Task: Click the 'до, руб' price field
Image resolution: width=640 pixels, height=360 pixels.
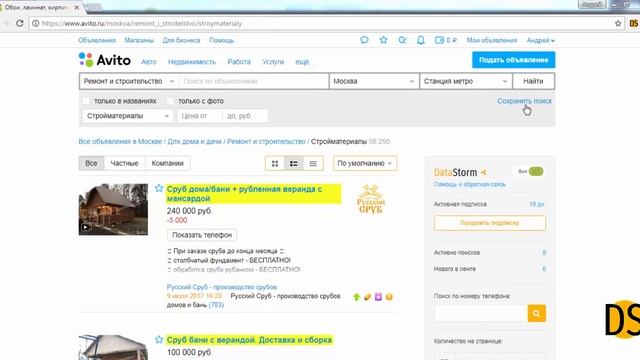Action: tap(245, 116)
